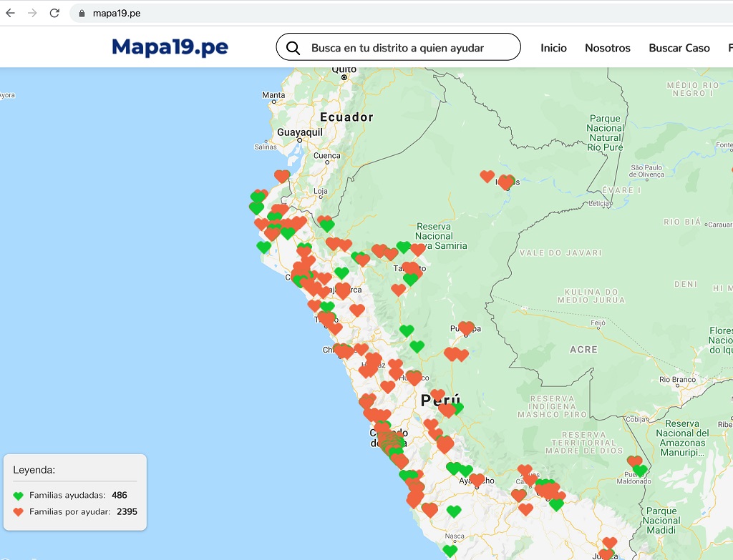This screenshot has height=560, width=733.
Task: Click the mapa19.pe address bar URL
Action: tap(117, 14)
